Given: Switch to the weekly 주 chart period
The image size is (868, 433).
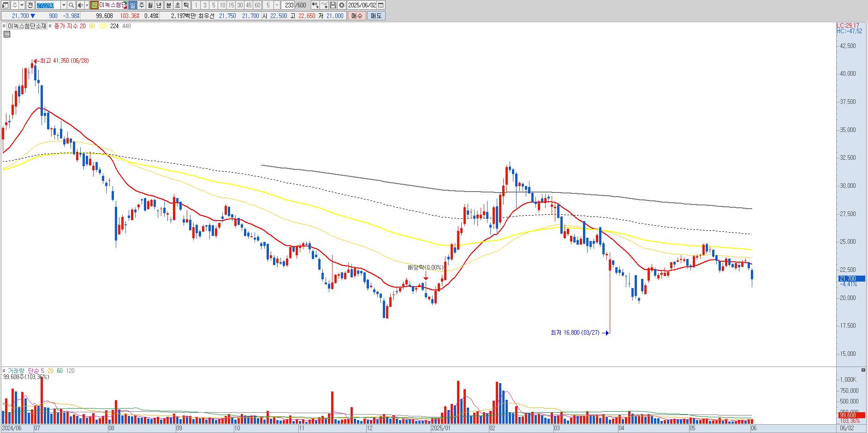Looking at the screenshot, I should 142,5.
